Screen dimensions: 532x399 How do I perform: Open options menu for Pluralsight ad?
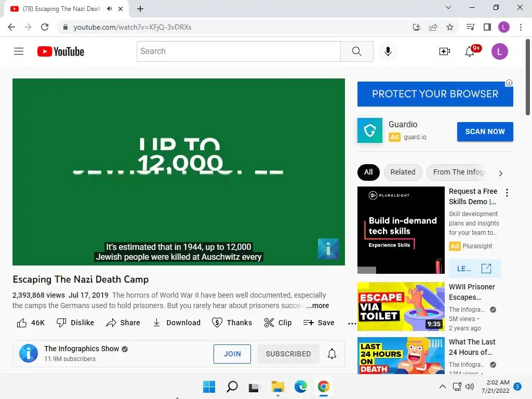(507, 193)
